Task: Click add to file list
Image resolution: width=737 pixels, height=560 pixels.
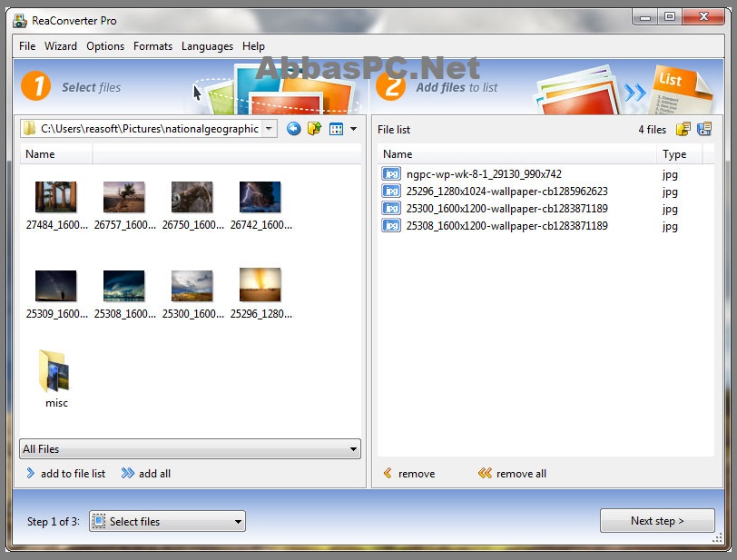Action: point(73,474)
